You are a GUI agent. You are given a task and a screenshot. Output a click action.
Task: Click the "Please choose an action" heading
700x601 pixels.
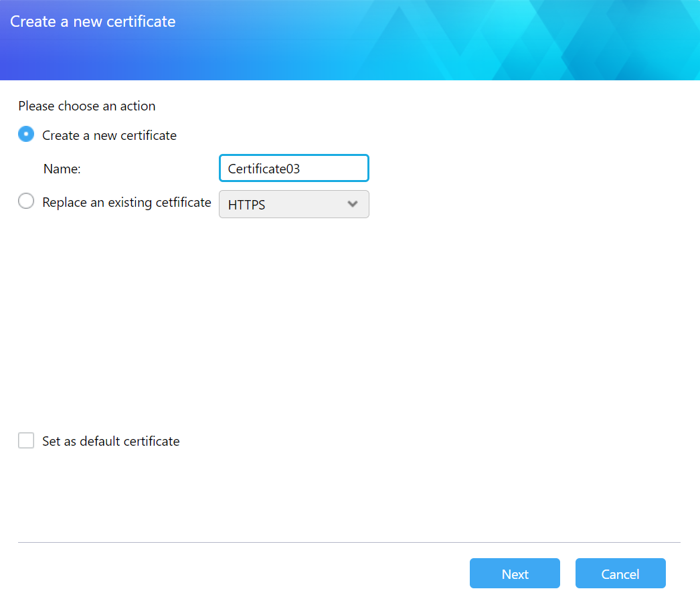(x=86, y=106)
